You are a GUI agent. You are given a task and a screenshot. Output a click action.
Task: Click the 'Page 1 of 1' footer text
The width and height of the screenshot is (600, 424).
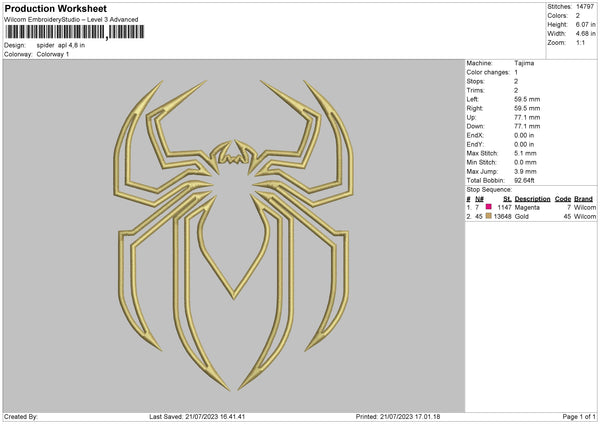[579, 417]
